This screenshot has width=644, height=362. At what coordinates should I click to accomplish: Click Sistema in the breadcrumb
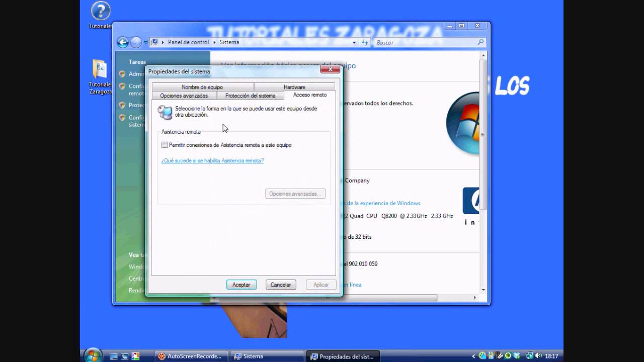[x=229, y=42]
